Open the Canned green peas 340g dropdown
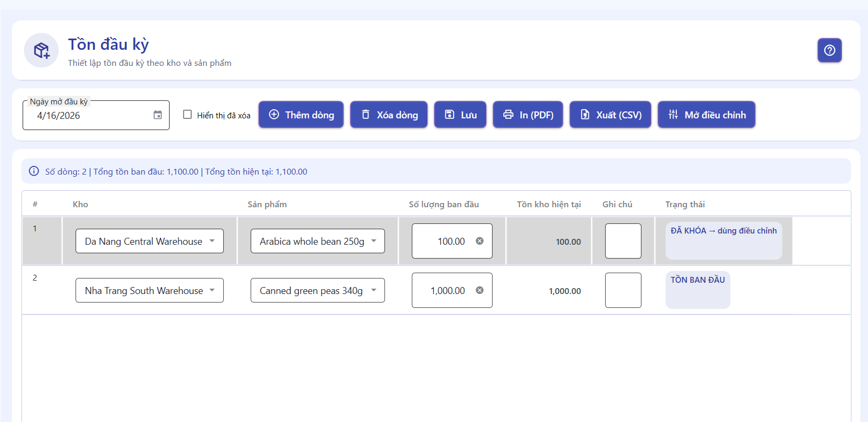Image resolution: width=868 pixels, height=422 pixels. pos(374,290)
